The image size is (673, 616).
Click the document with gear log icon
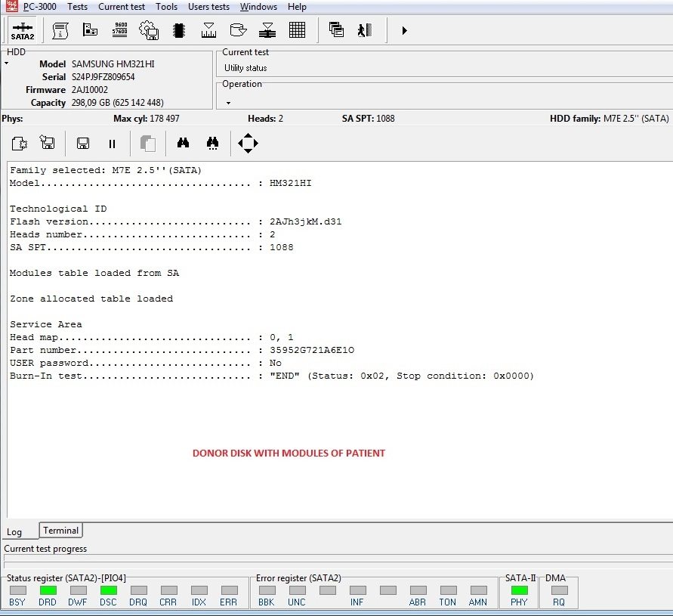[20, 143]
